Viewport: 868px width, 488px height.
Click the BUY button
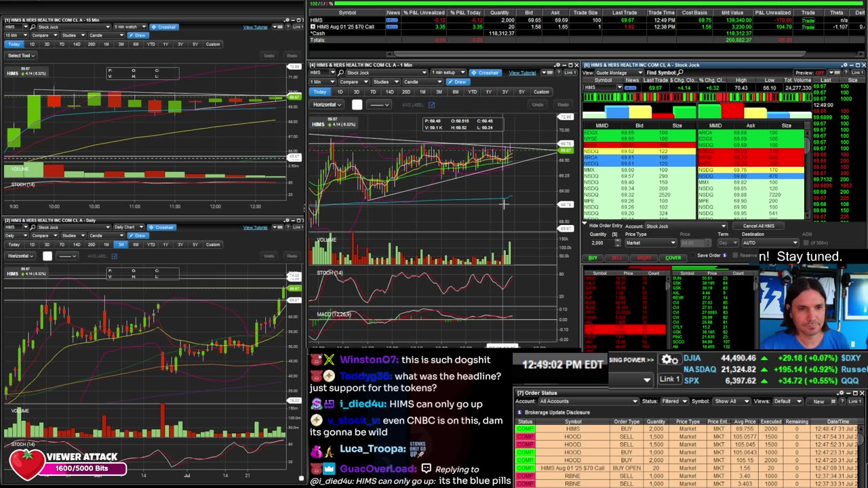tap(593, 258)
